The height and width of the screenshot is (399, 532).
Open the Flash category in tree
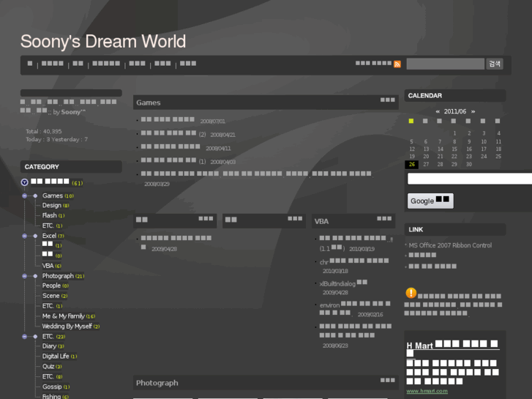pos(49,215)
